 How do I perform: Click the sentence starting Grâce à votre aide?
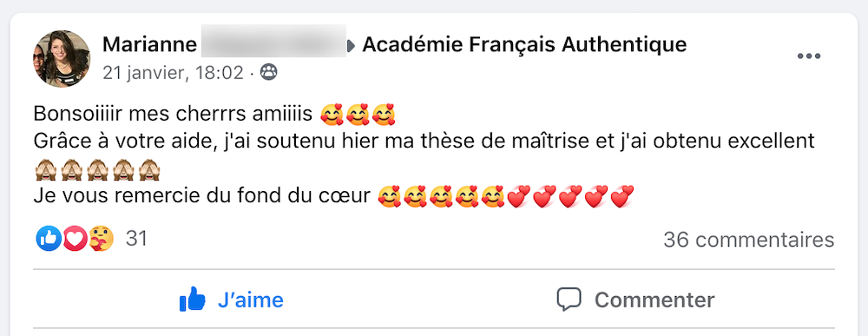pyautogui.click(x=424, y=142)
